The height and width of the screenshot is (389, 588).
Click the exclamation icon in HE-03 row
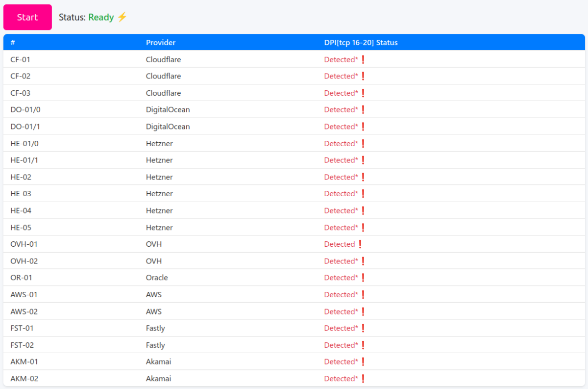(x=363, y=194)
